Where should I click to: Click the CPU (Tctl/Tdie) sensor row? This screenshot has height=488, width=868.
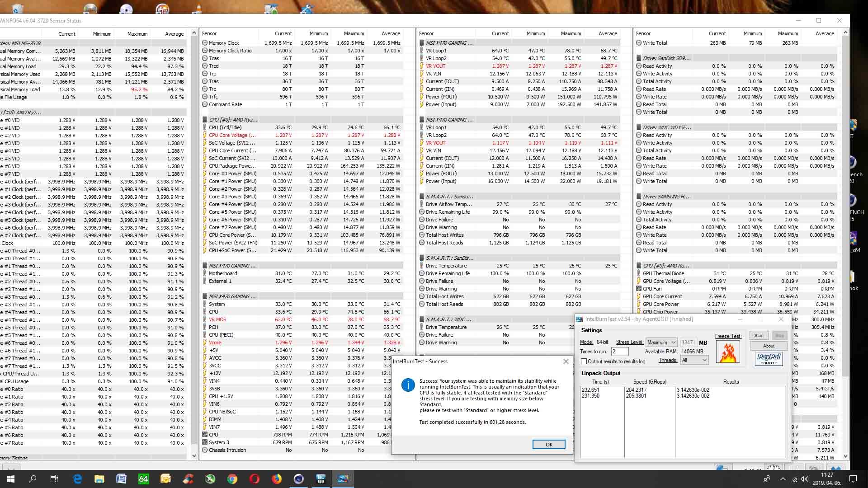click(x=302, y=127)
